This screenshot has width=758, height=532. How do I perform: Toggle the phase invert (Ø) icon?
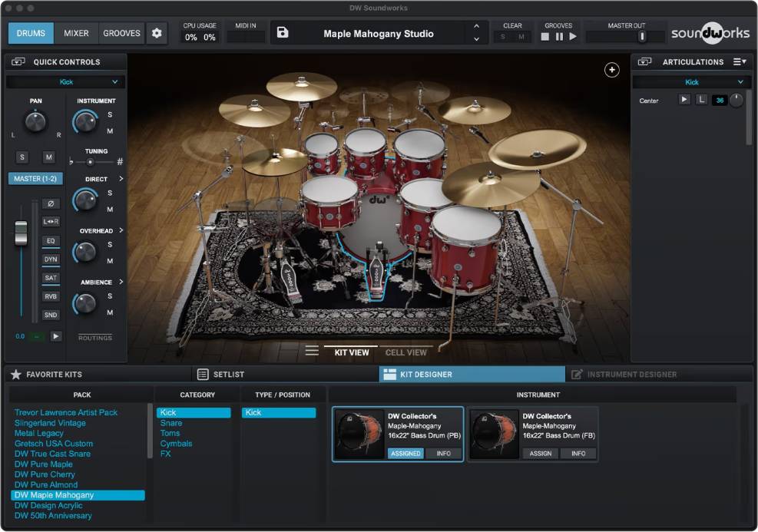point(50,203)
